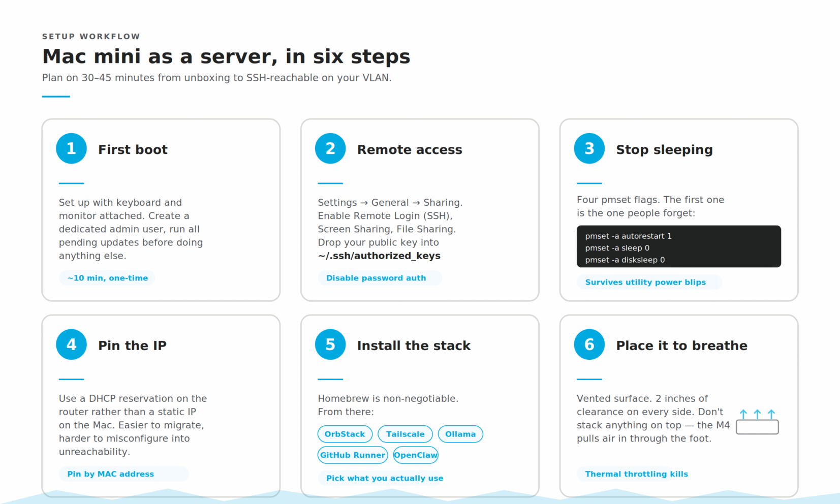840x504 pixels.
Task: Click the 'Pin by MAC address' tag
Action: (x=123, y=474)
